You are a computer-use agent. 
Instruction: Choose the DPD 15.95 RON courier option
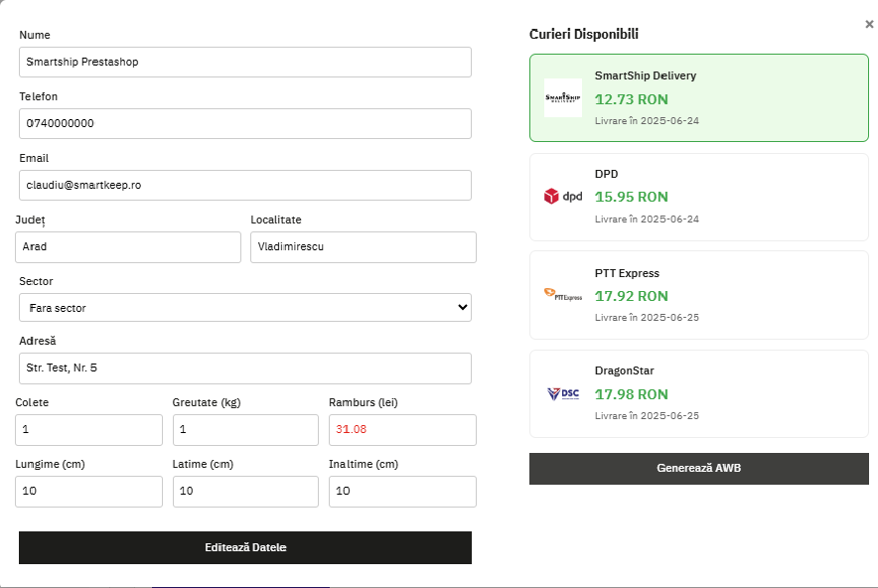pos(698,197)
